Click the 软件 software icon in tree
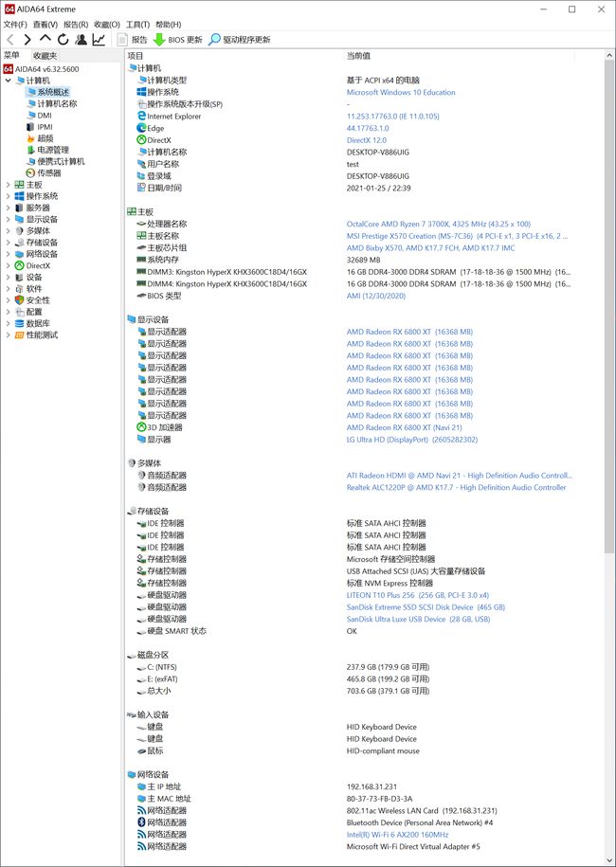 point(19,289)
